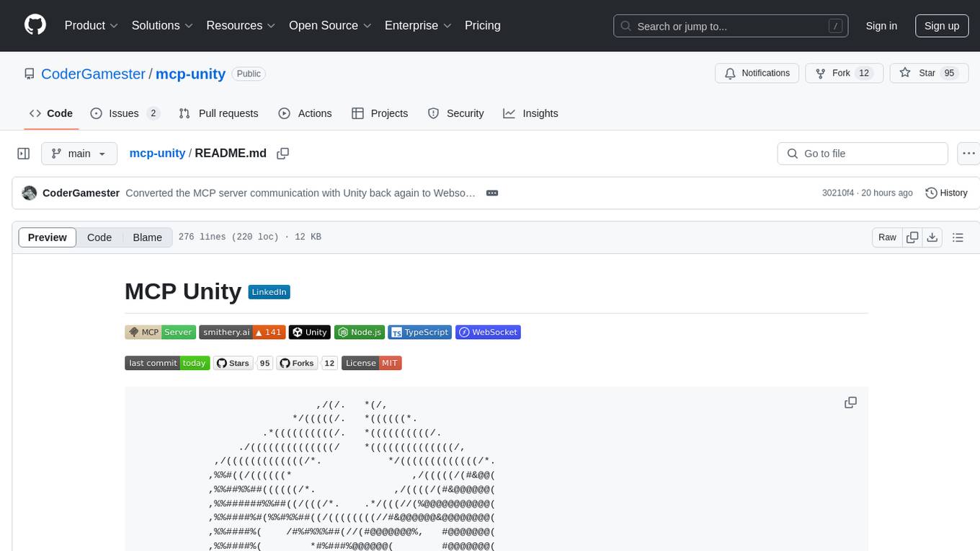Click the smithery.ai 141 badge
The height and width of the screenshot is (551, 980).
pyautogui.click(x=242, y=332)
